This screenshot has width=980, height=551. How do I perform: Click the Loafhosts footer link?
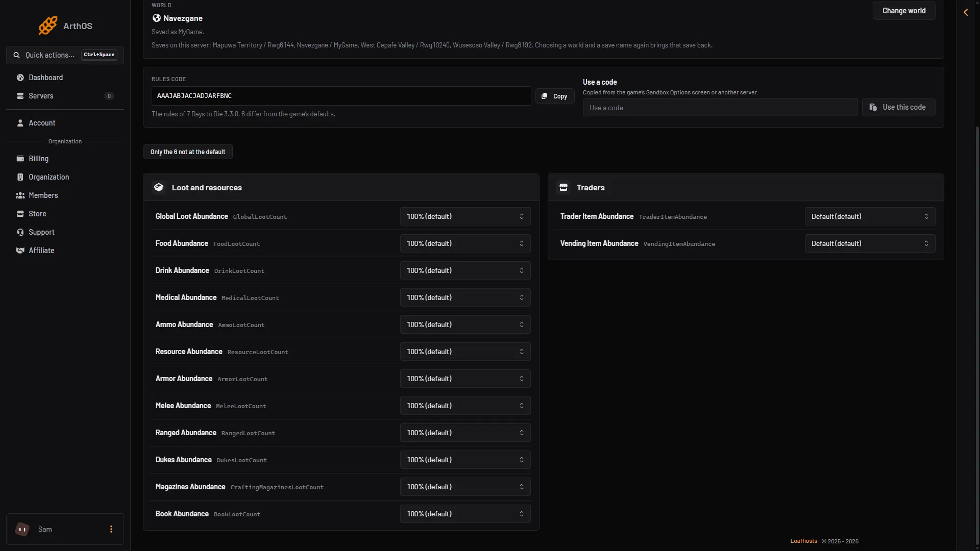pos(803,541)
